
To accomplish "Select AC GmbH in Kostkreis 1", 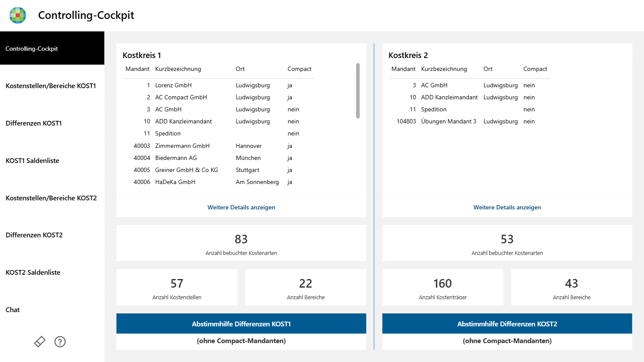I will [x=219, y=109].
